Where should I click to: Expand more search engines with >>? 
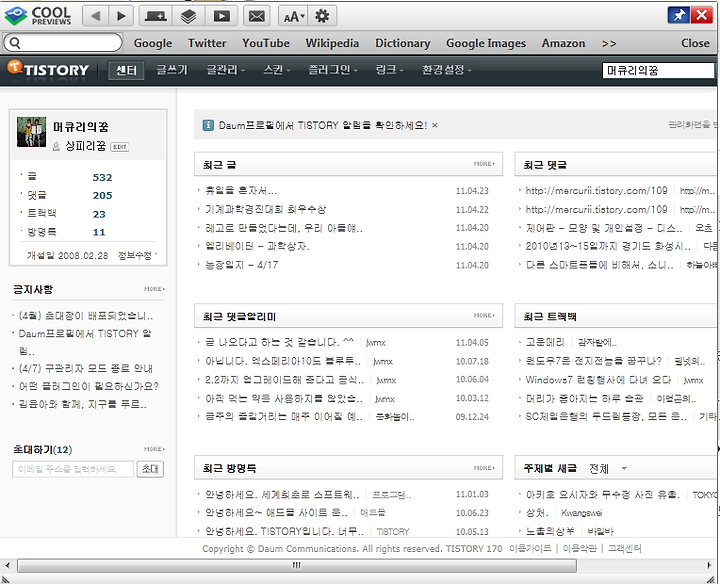coord(609,44)
